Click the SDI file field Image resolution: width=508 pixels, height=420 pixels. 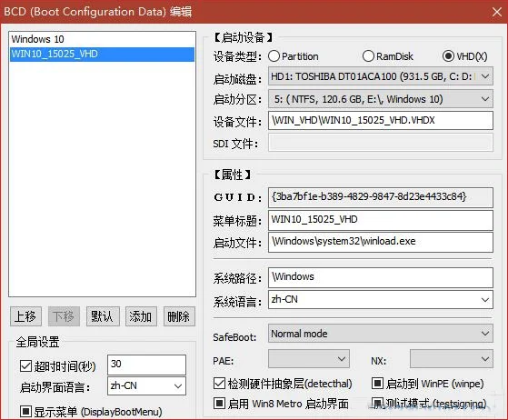[x=381, y=143]
